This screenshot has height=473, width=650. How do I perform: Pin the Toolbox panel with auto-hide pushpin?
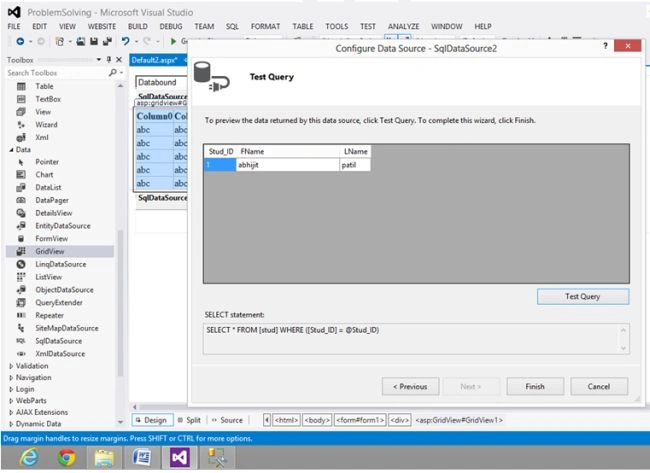click(109, 60)
